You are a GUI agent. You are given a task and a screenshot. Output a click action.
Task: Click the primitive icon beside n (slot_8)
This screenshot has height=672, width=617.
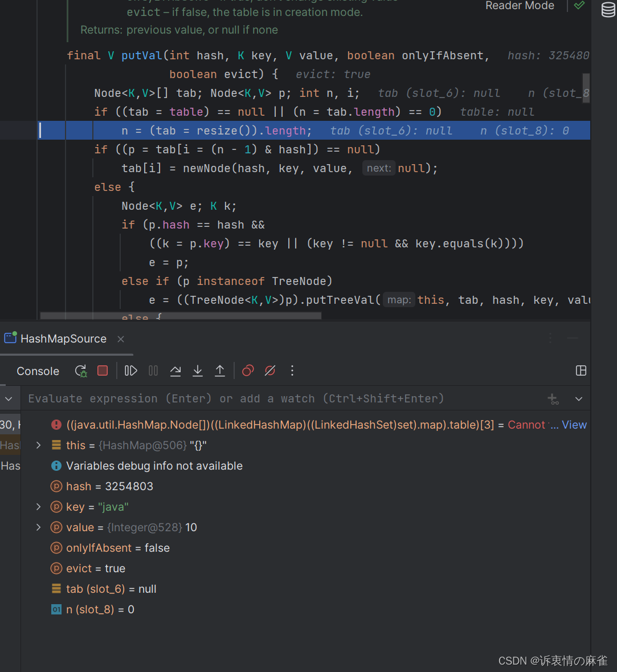(56, 609)
